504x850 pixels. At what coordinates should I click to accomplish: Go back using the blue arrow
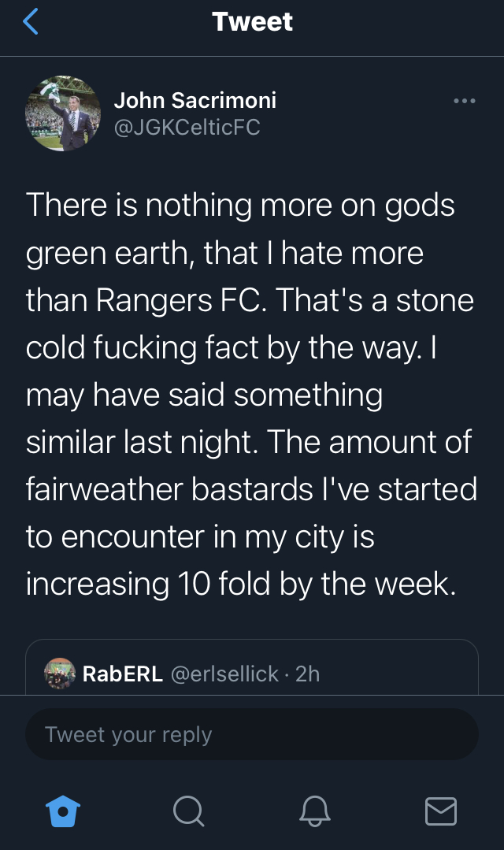tap(31, 22)
